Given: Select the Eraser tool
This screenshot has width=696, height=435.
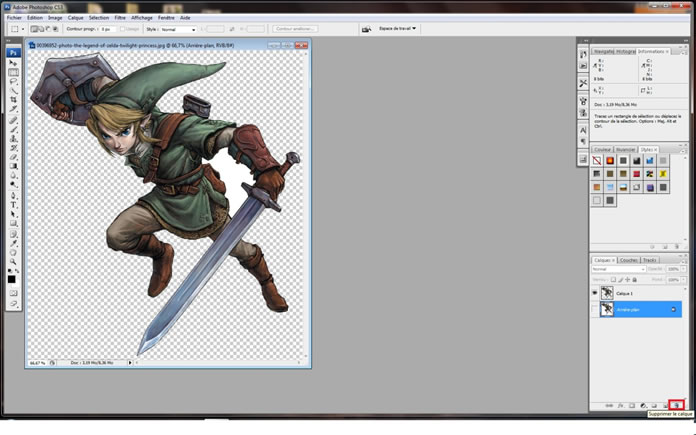Looking at the screenshot, I should click(13, 157).
